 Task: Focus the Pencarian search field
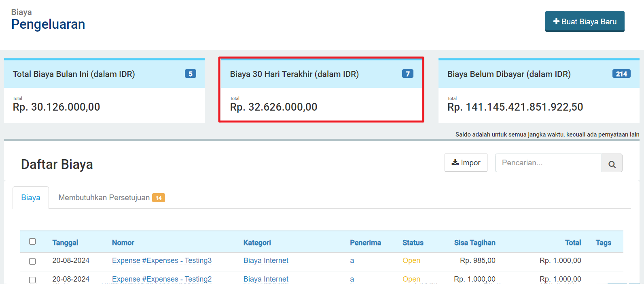(x=549, y=163)
